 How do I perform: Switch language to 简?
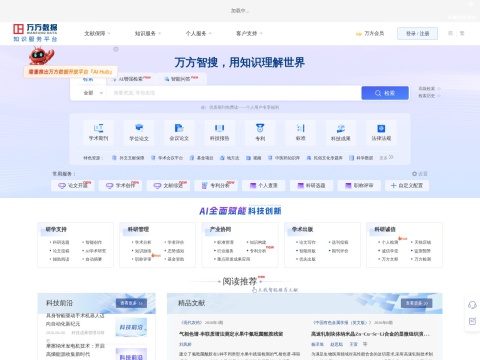[450, 33]
